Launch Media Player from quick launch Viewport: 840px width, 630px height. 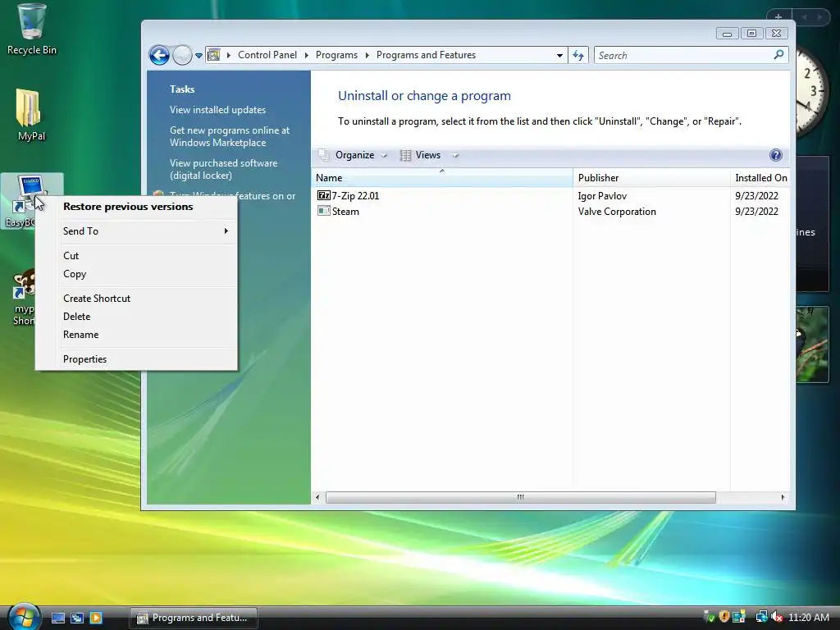(95, 618)
